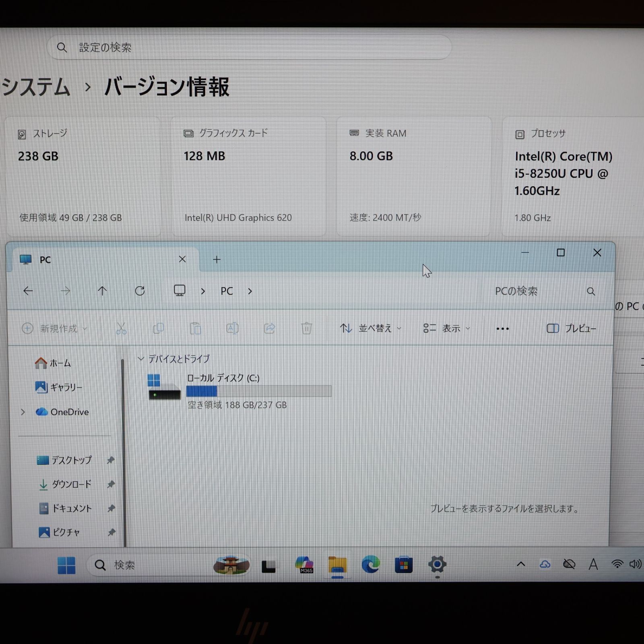Click the share icon in toolbar
Viewport: 644px width, 644px height.
pyautogui.click(x=269, y=328)
